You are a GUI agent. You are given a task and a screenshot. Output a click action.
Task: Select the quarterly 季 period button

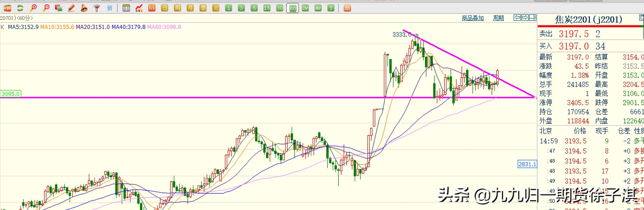tap(203, 8)
